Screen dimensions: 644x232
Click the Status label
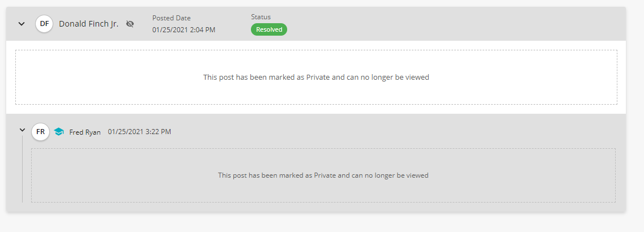tap(261, 17)
